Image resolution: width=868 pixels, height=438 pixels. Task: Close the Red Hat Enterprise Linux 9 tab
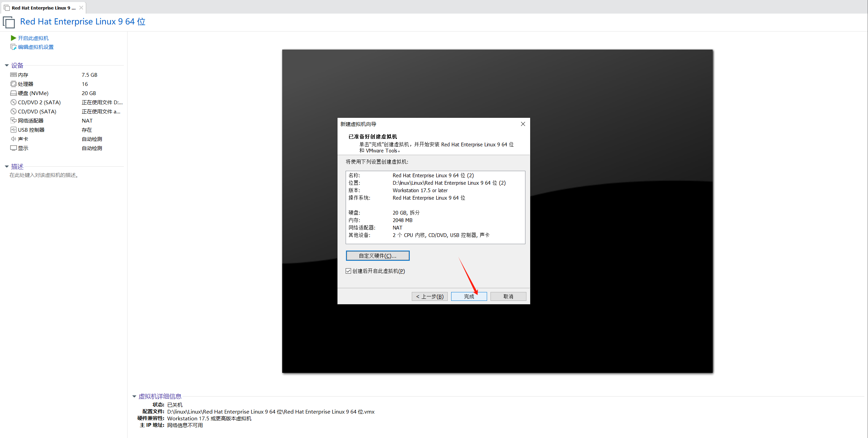(81, 8)
